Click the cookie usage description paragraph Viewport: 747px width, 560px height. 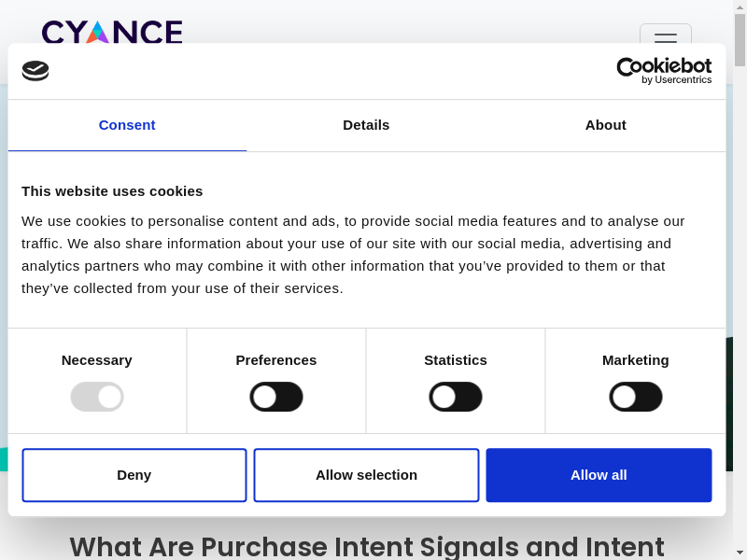(355, 255)
